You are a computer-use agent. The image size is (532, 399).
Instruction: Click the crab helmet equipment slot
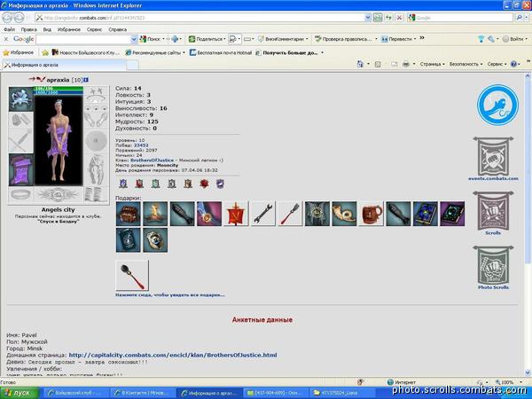click(20, 98)
